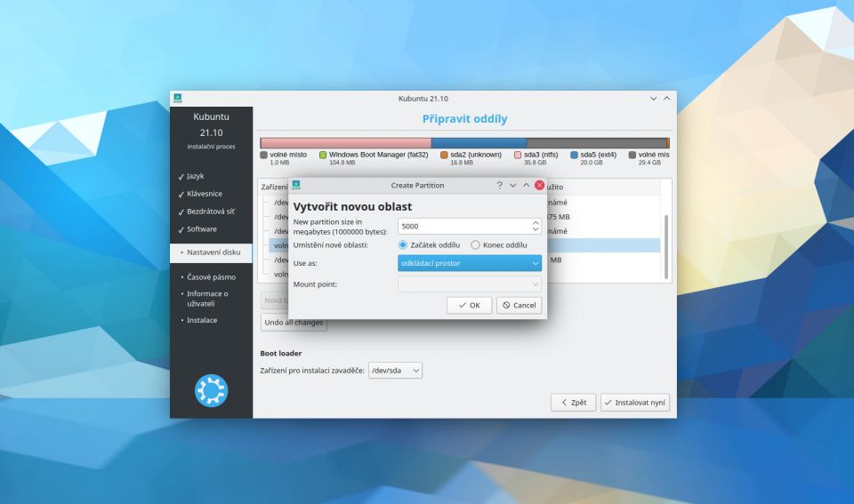
Task: Click the Kubuntu 21.10 window title icon
Action: (x=178, y=98)
